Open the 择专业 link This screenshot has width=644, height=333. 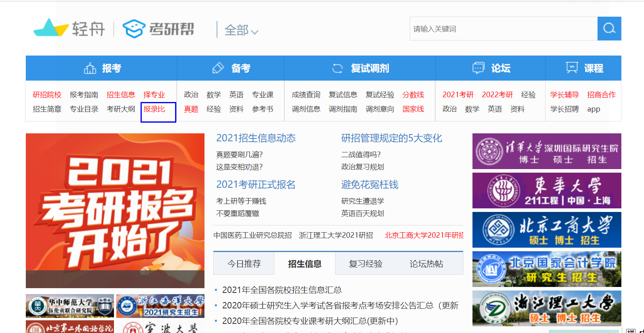click(x=154, y=95)
